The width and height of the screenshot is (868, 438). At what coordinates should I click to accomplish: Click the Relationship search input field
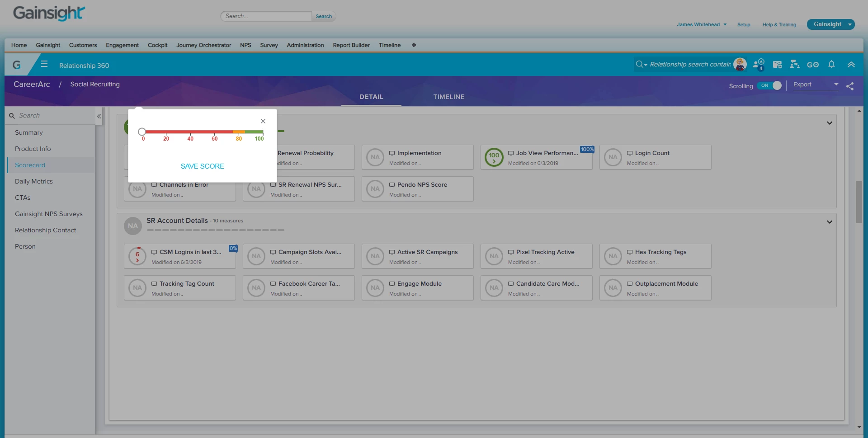tap(690, 64)
